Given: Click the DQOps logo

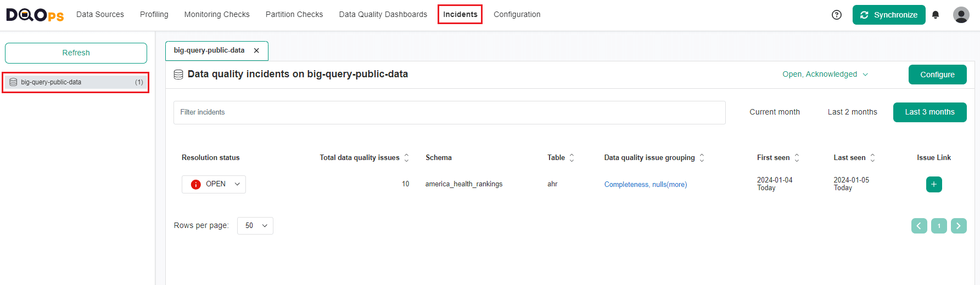Looking at the screenshot, I should tap(35, 15).
